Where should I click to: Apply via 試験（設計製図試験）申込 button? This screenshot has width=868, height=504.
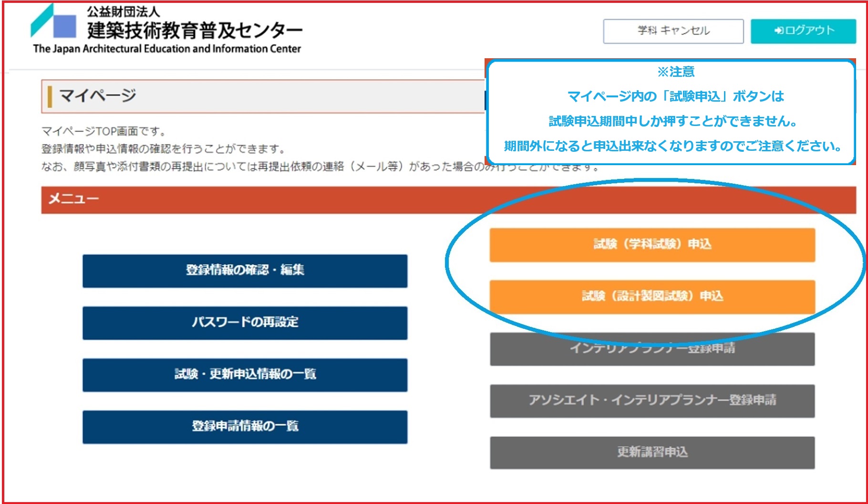pyautogui.click(x=652, y=296)
